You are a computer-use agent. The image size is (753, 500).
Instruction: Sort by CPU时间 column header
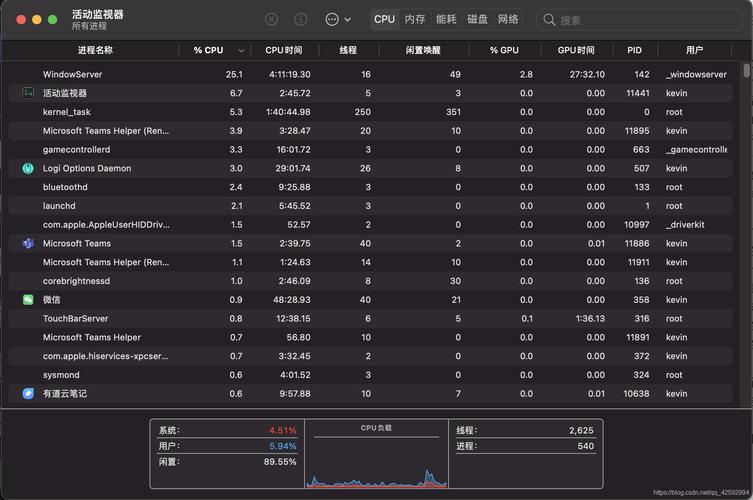click(x=284, y=50)
